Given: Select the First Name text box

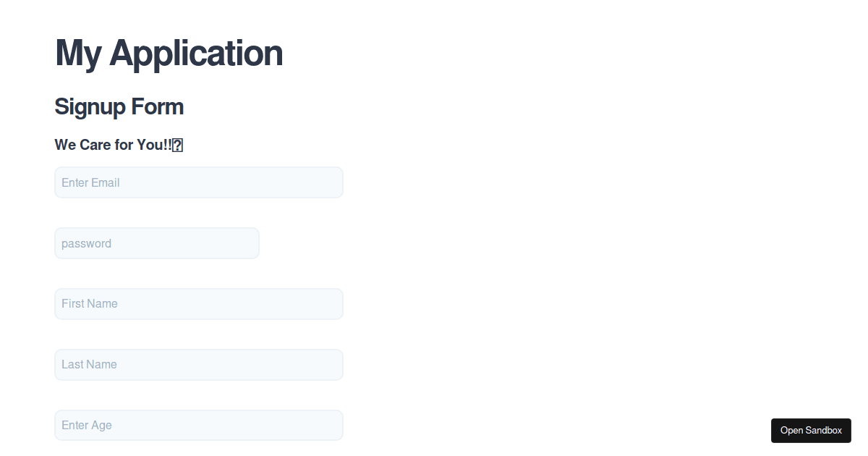Looking at the screenshot, I should (199, 304).
